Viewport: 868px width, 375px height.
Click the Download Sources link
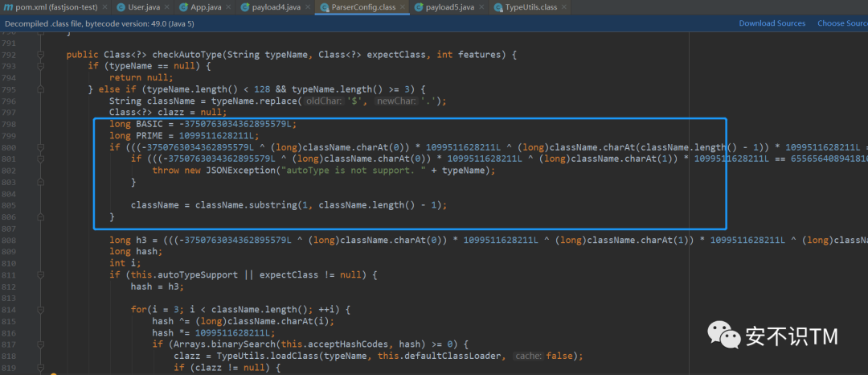pyautogui.click(x=772, y=23)
